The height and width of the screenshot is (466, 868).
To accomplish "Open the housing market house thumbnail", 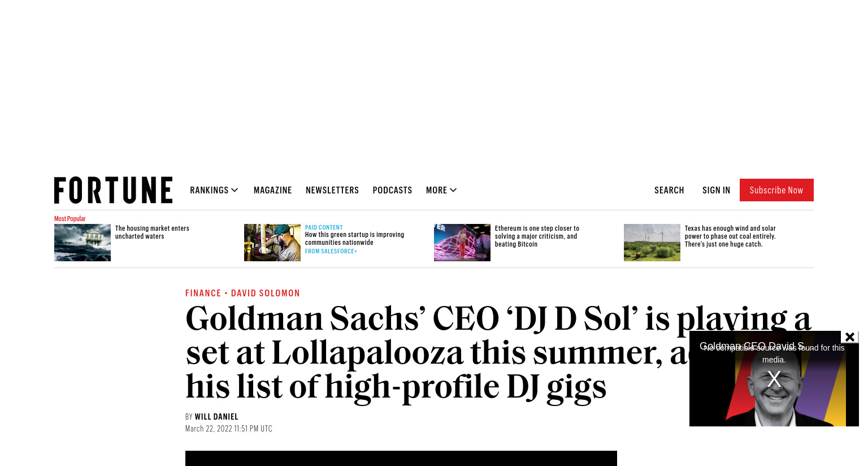I will 83,243.
